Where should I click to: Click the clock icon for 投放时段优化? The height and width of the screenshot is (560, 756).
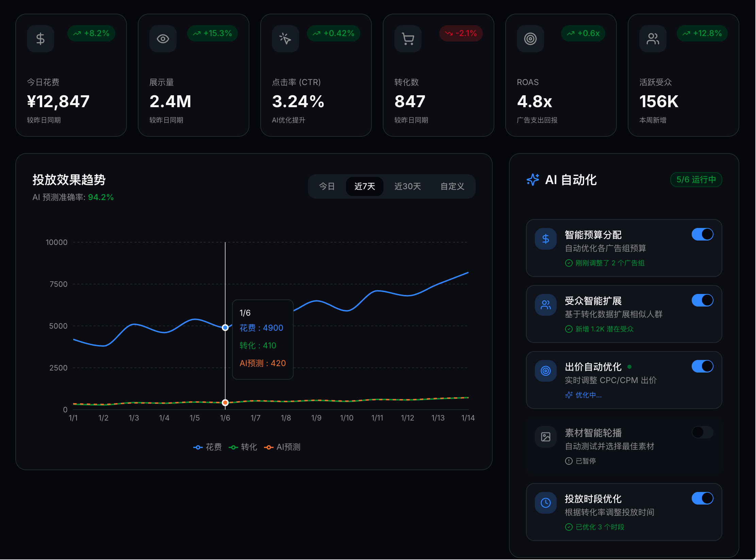pos(546,503)
